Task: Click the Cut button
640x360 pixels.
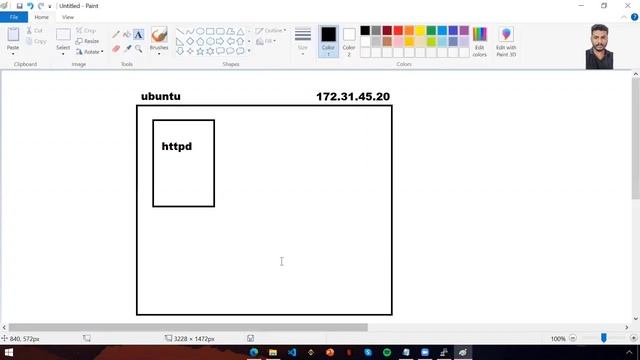Action: click(34, 31)
